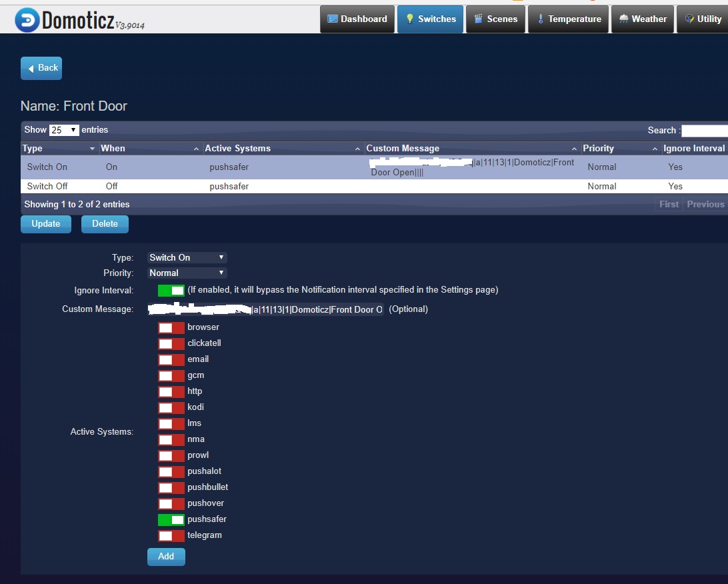Select the Switch On notification row
The image size is (728, 584).
click(x=374, y=167)
